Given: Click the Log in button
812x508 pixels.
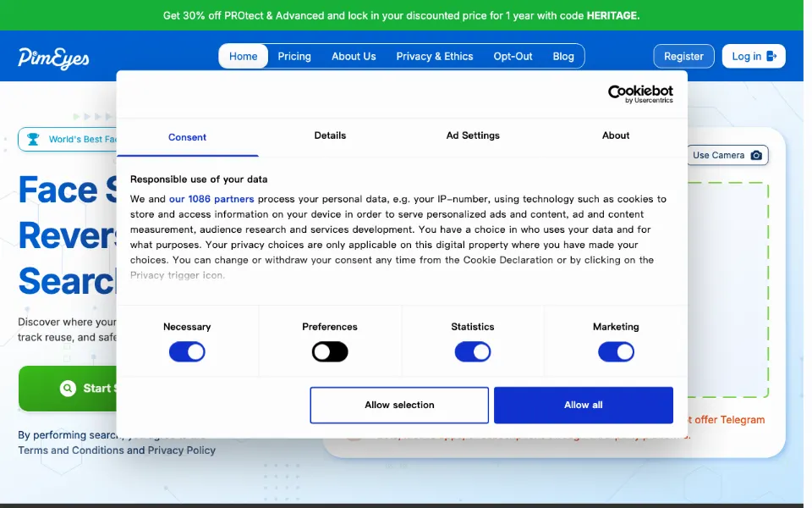Looking at the screenshot, I should [754, 56].
